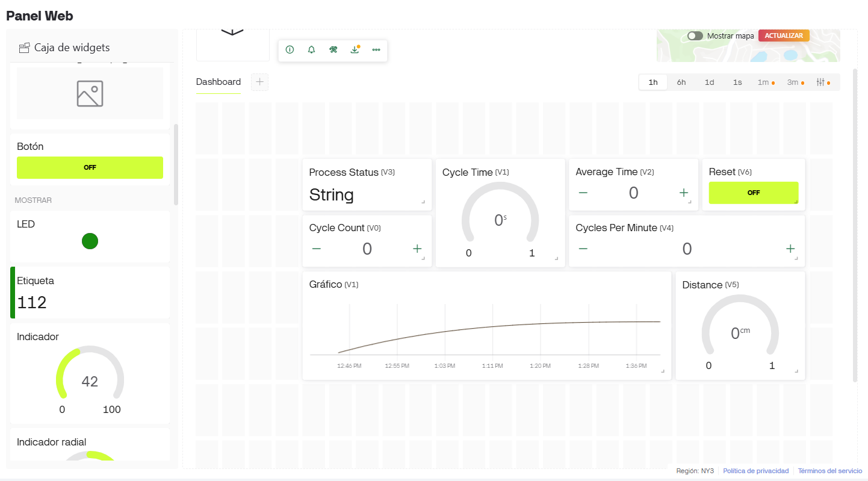
Task: Add a new dashboard tab with plus
Action: 259,82
